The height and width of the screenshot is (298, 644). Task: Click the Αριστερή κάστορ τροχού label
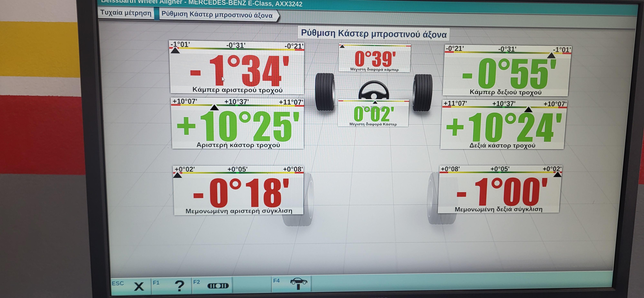[x=238, y=145]
